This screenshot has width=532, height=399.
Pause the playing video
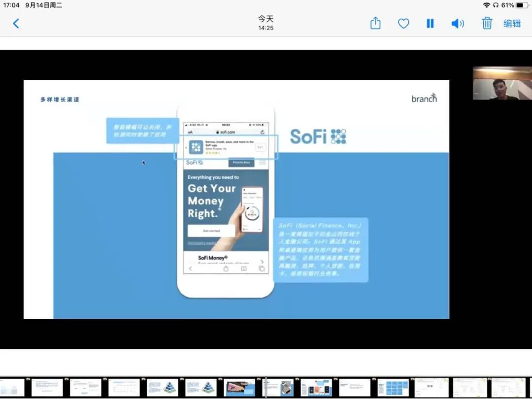click(x=430, y=24)
